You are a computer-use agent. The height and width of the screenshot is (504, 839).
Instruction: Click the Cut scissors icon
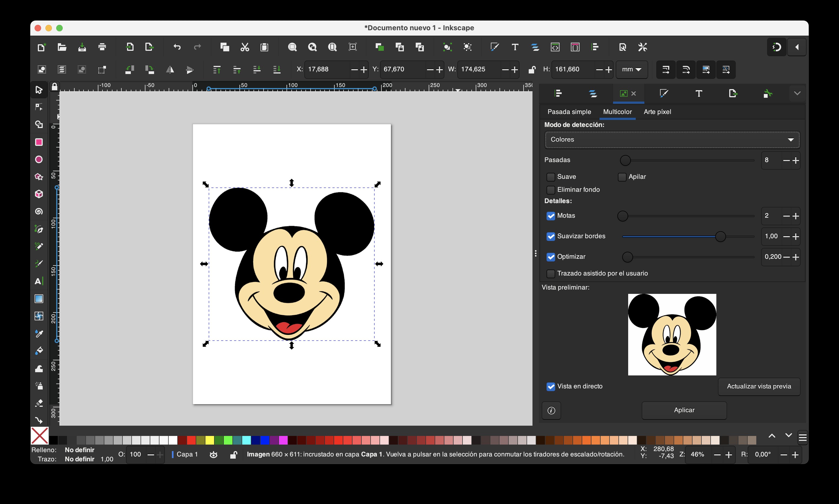[245, 47]
